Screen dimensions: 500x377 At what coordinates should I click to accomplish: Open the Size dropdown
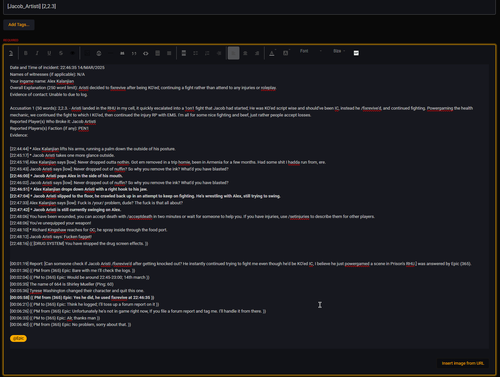(x=339, y=51)
